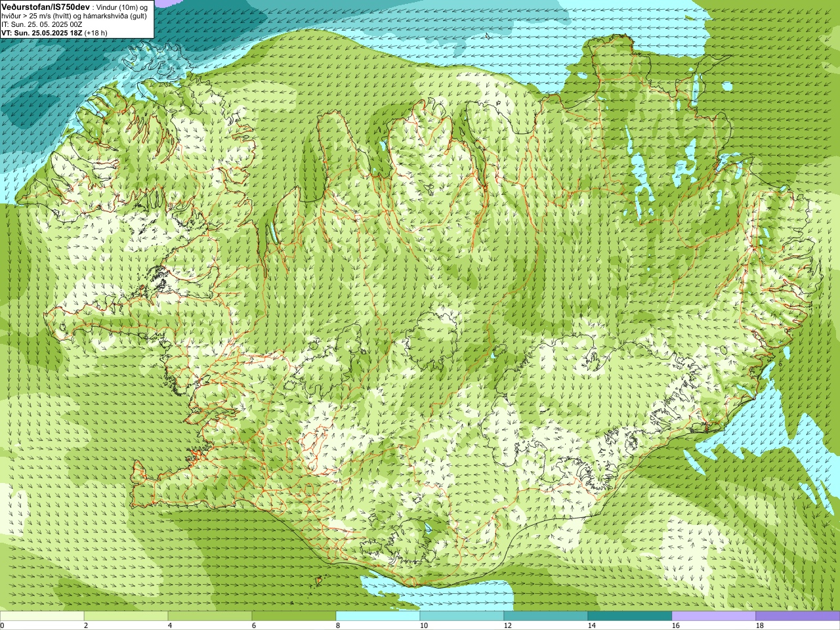Screen dimensions: 840x630
Task: Select the aqua 10–12 color bar segment
Action: click(462, 616)
